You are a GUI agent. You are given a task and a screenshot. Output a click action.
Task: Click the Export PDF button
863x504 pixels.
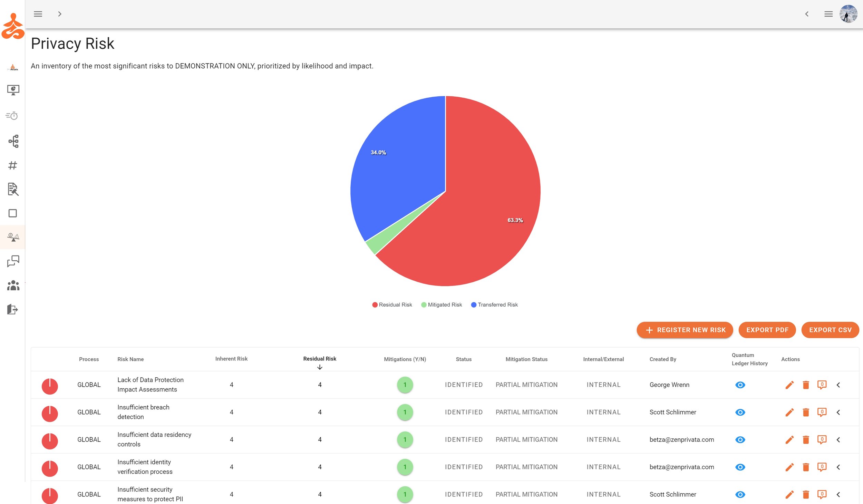pyautogui.click(x=767, y=330)
